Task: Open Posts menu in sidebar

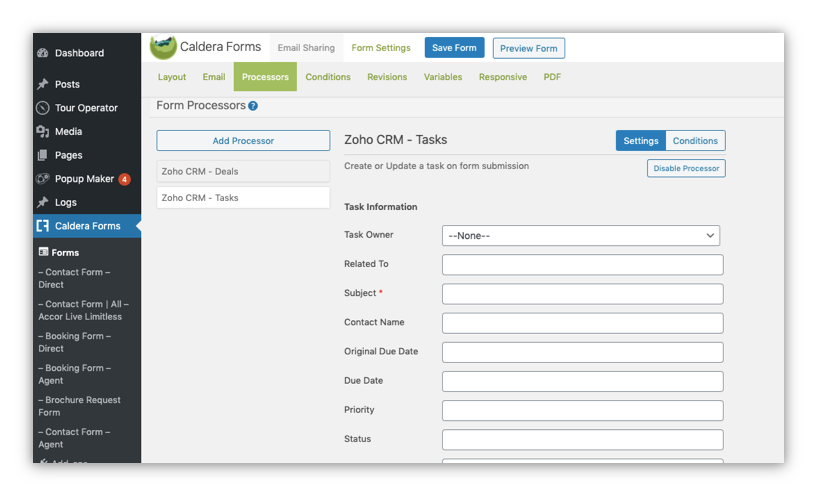Action: point(67,84)
